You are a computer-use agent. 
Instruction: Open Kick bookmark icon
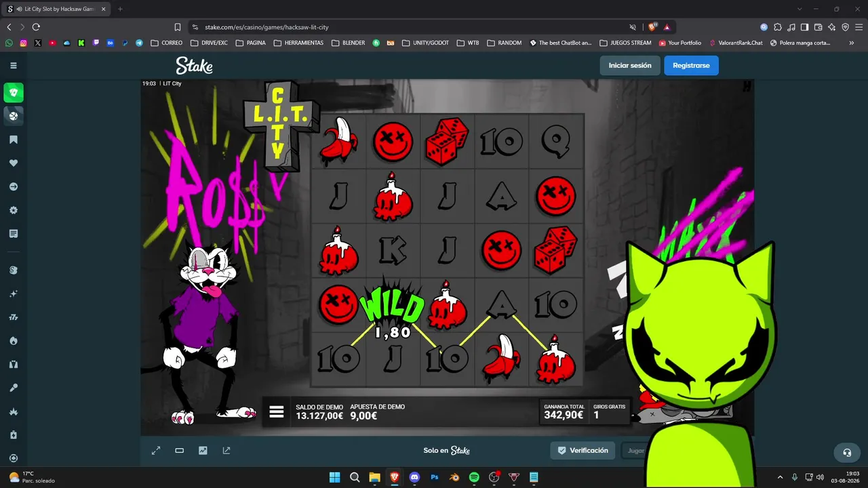pos(81,43)
